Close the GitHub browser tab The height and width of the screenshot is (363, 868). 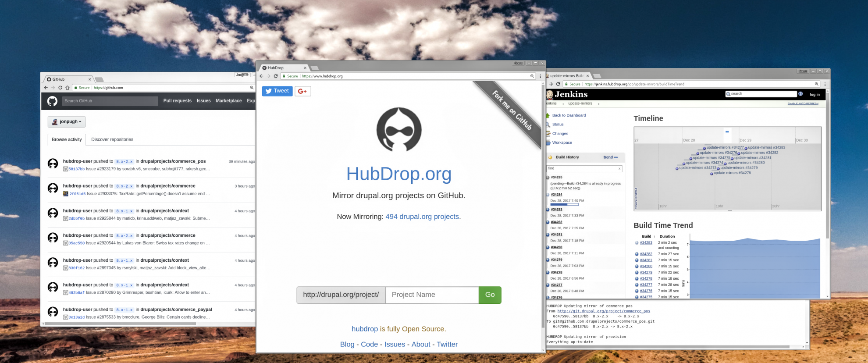(89, 79)
